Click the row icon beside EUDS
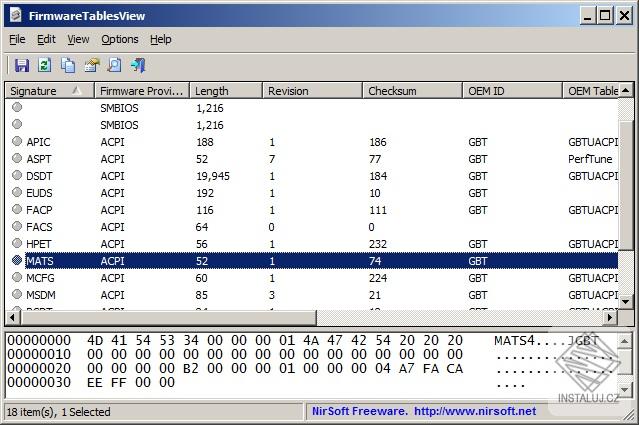This screenshot has height=425, width=639. [x=17, y=192]
